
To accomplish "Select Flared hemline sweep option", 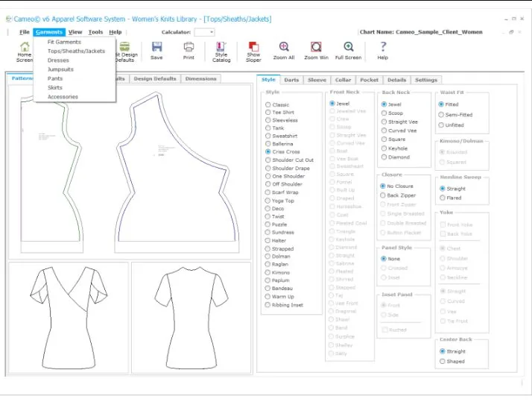I will (443, 198).
